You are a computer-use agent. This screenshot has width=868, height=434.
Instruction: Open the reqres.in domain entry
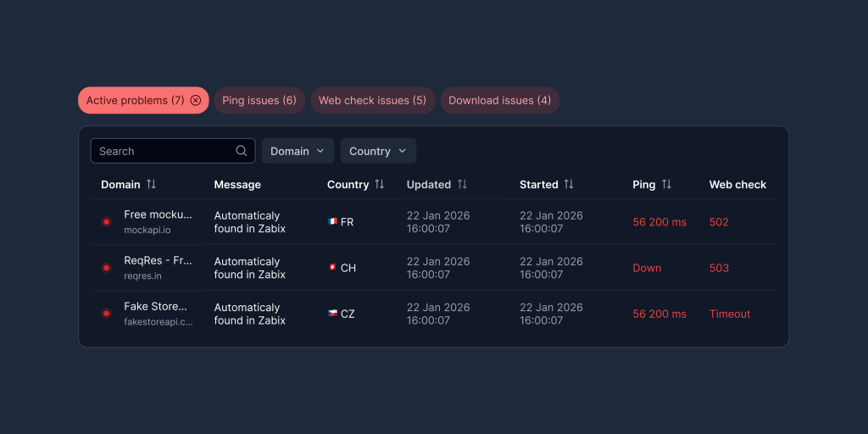(158, 268)
